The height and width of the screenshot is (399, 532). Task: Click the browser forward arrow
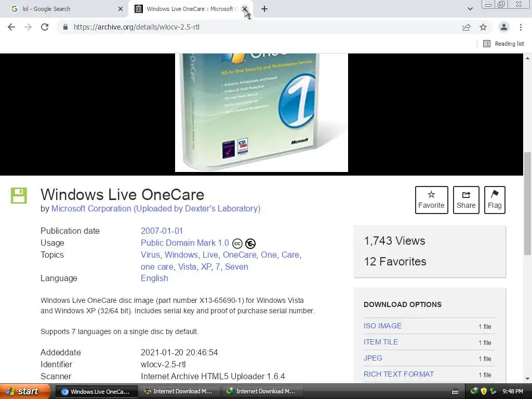point(28,27)
